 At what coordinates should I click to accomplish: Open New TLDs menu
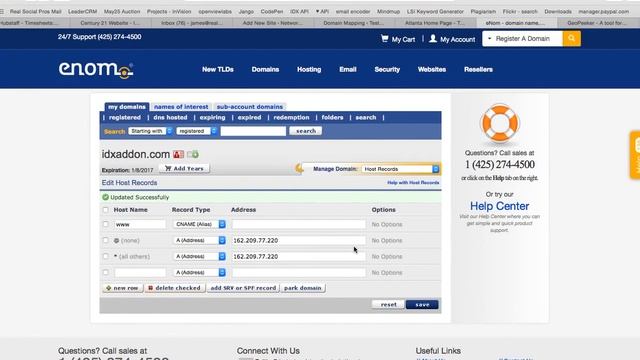click(x=218, y=69)
